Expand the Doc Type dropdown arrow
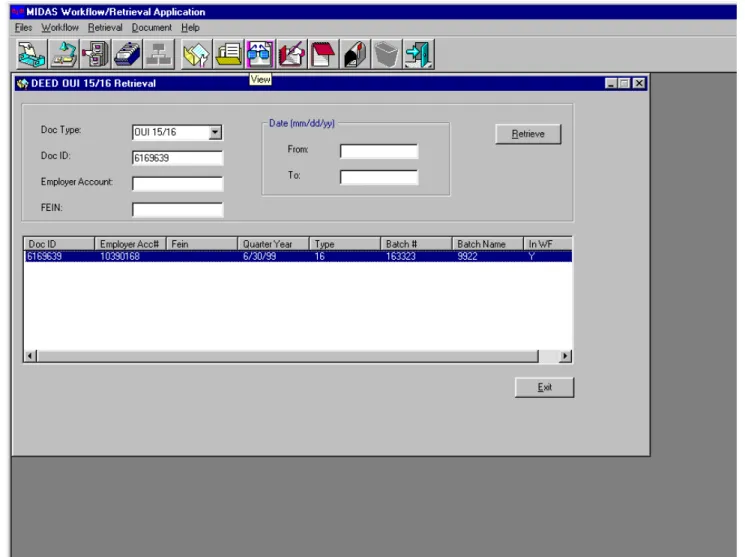 (215, 132)
